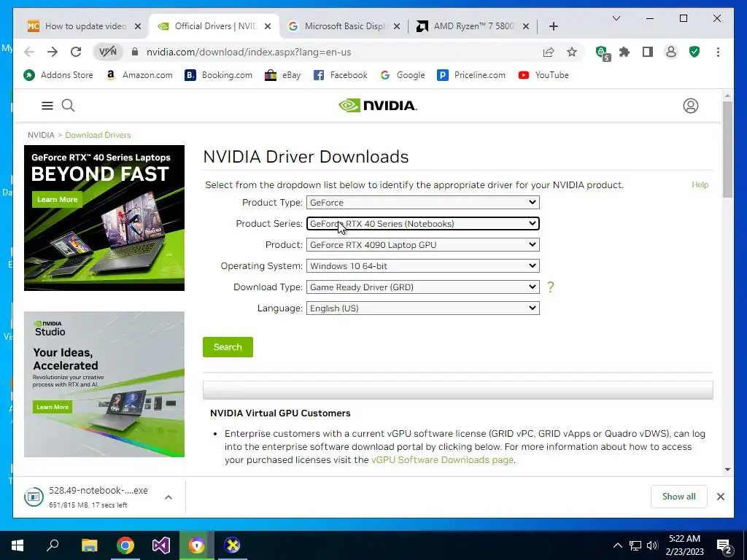The width and height of the screenshot is (747, 560).
Task: Click Learn More on Studio banner
Action: click(53, 407)
